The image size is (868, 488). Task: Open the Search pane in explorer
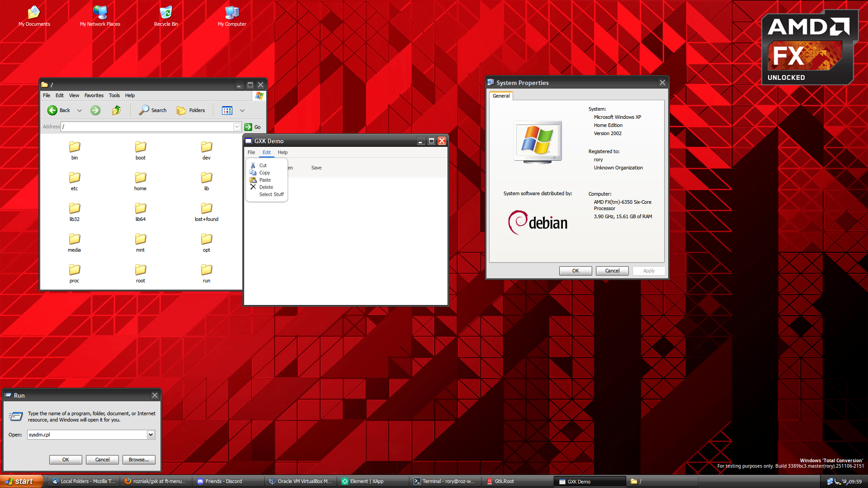153,110
